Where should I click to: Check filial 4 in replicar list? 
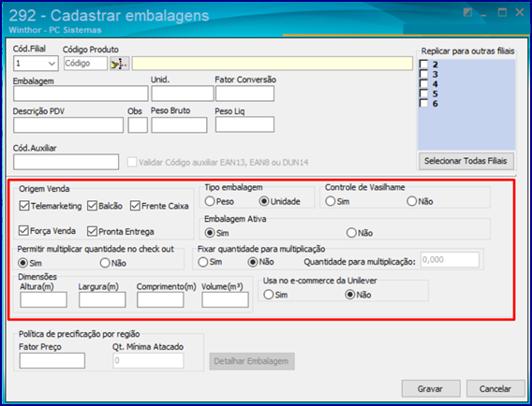tap(423, 83)
